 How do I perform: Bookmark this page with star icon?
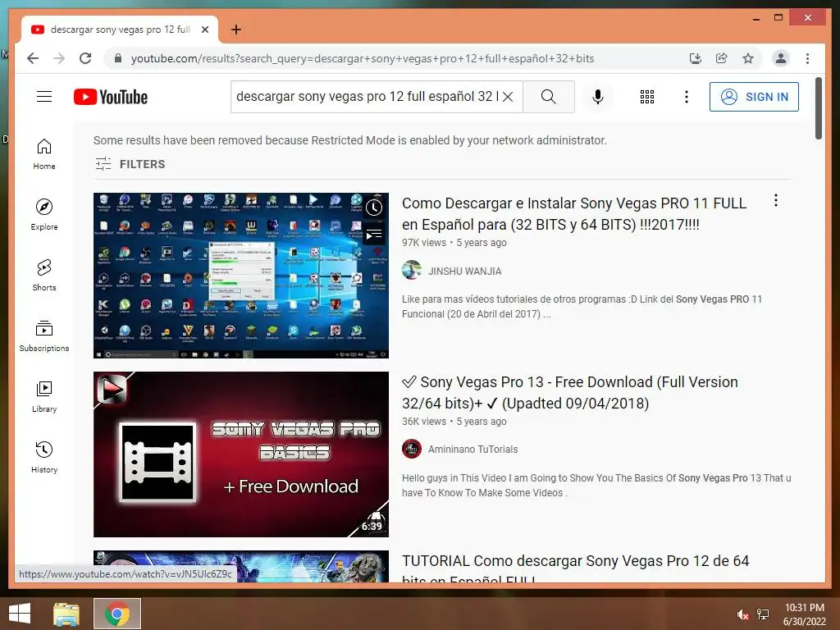(x=748, y=58)
